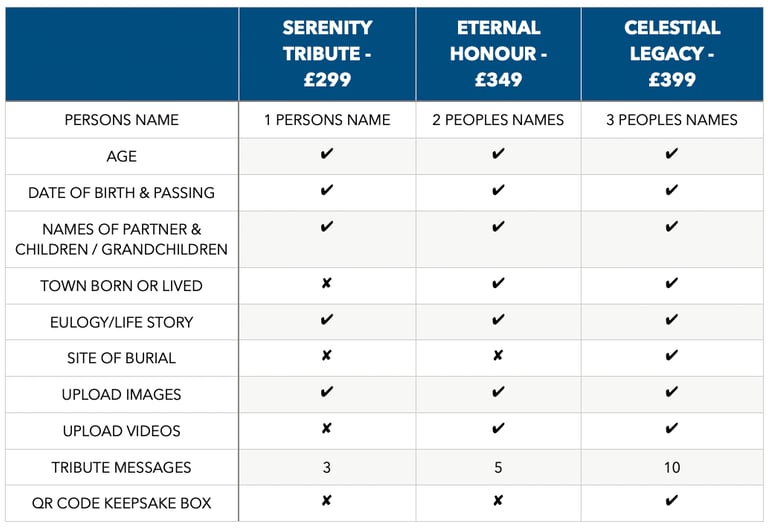Click the 'Names of Partner & Children' label
The height and width of the screenshot is (530, 768).
[121, 239]
